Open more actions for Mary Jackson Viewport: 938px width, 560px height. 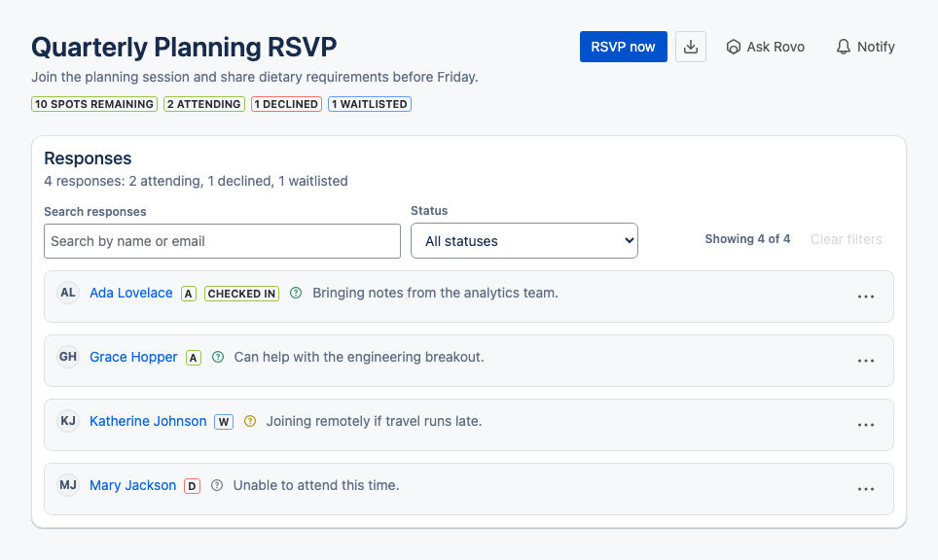pyautogui.click(x=866, y=489)
